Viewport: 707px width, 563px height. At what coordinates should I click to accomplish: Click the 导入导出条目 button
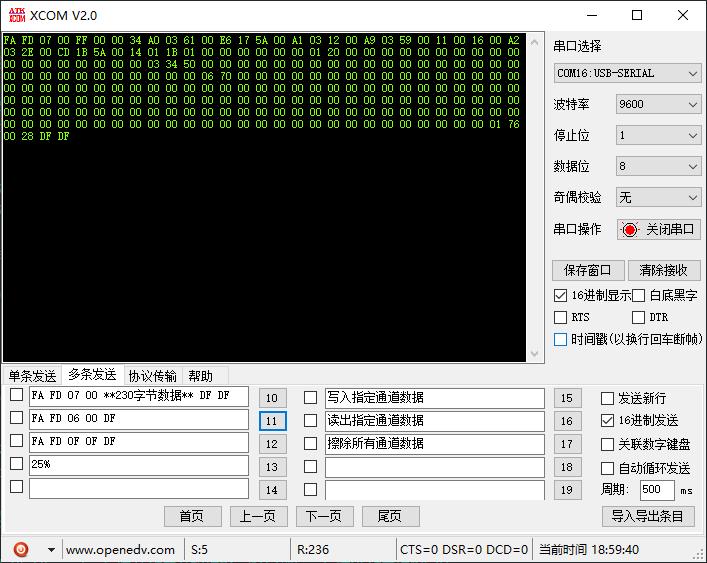648,517
